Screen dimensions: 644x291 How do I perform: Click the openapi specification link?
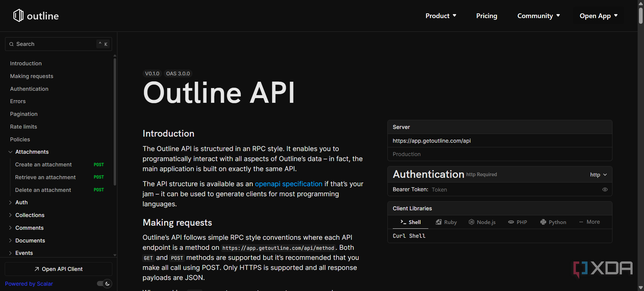288,184
